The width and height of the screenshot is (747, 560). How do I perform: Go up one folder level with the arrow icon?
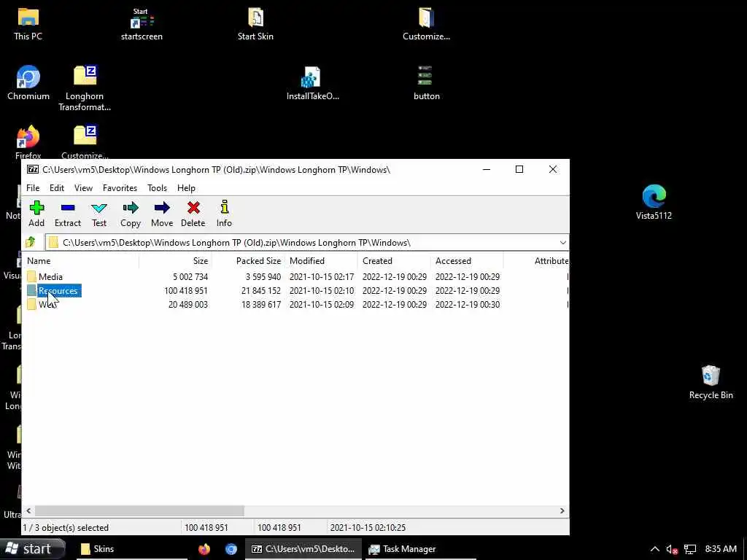point(31,242)
